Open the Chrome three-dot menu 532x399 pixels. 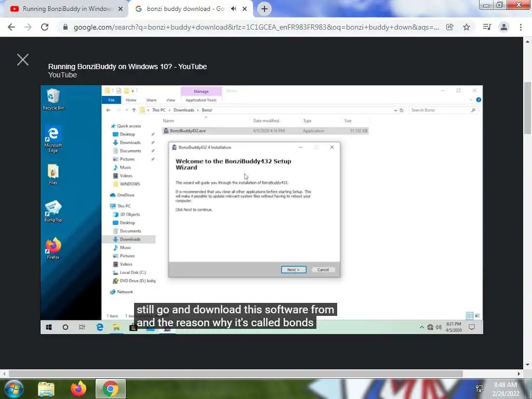pos(521,27)
